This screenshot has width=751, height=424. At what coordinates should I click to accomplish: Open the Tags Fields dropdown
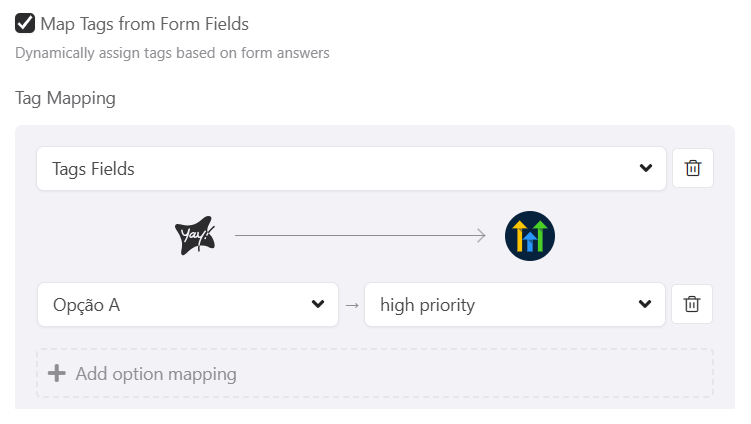pos(350,169)
